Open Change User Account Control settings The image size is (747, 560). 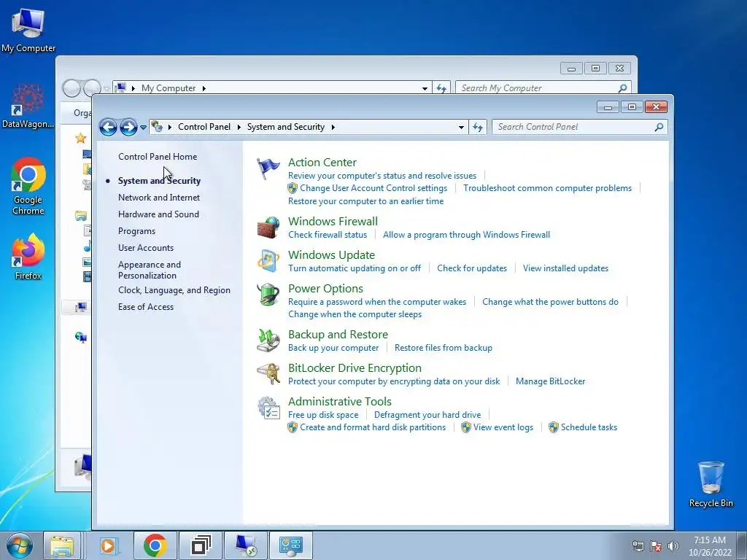coord(373,188)
